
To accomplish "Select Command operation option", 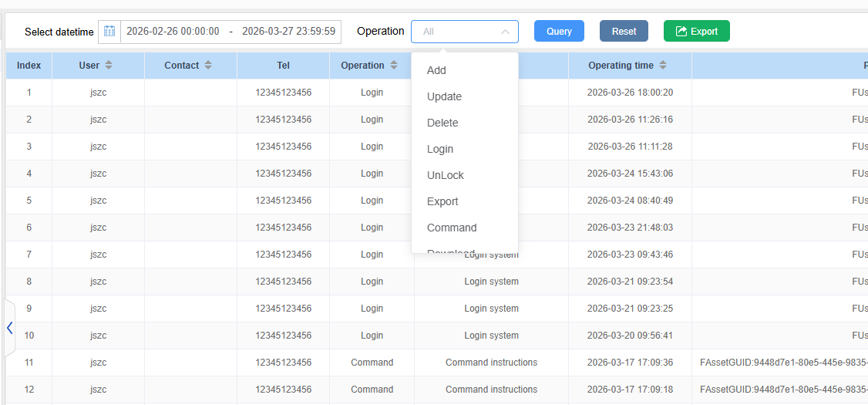I will point(452,228).
